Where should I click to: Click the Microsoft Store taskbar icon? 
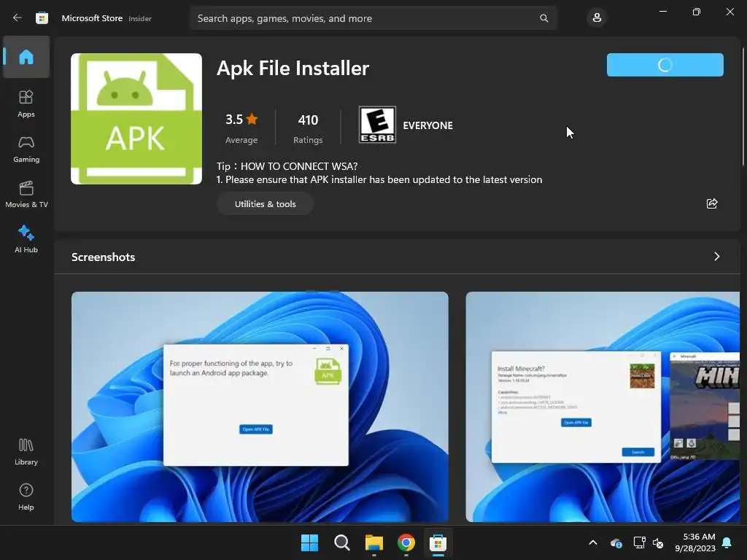click(438, 542)
